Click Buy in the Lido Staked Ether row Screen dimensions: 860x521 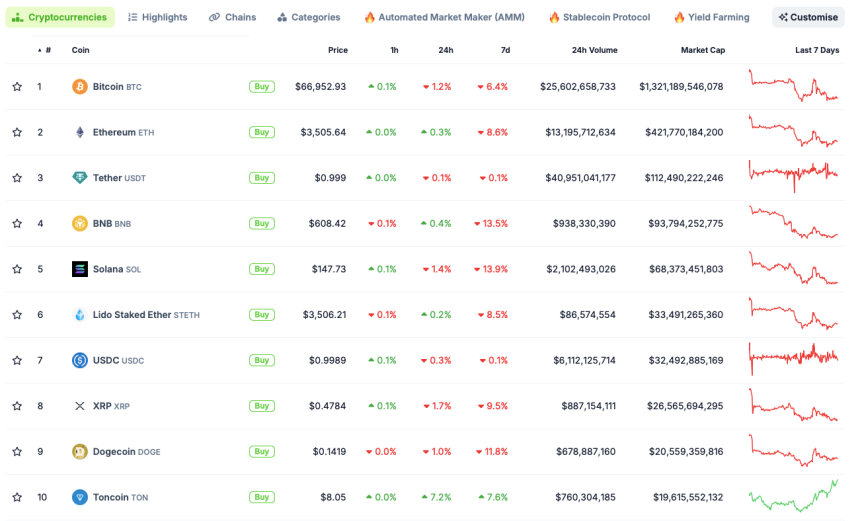[262, 315]
